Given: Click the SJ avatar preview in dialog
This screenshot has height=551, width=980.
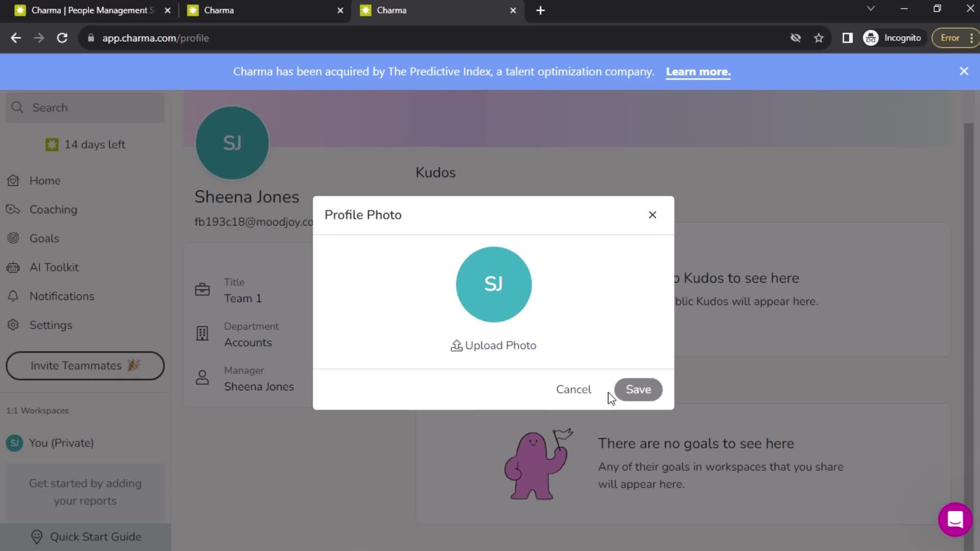Looking at the screenshot, I should [x=494, y=284].
